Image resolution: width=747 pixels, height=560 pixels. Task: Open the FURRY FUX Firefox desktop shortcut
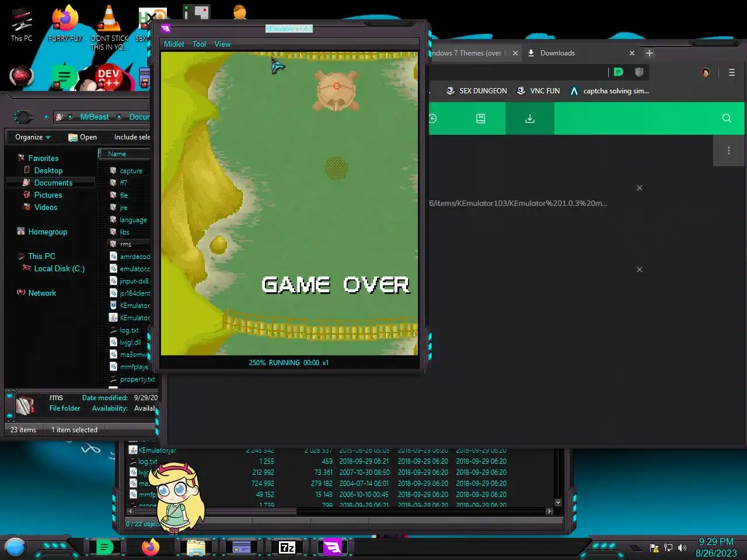click(65, 24)
